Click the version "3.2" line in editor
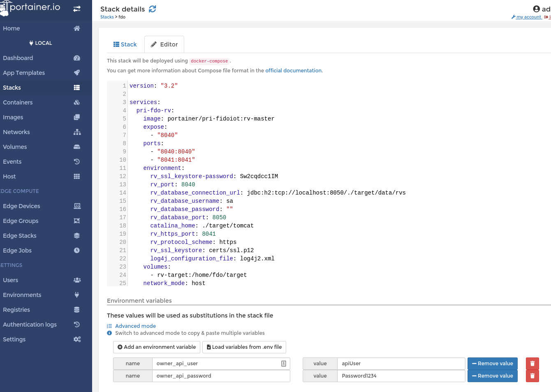551x392 pixels. pyautogui.click(x=154, y=86)
